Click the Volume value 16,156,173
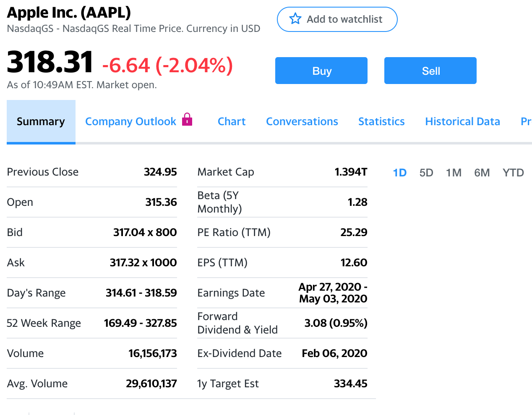 [x=153, y=353]
